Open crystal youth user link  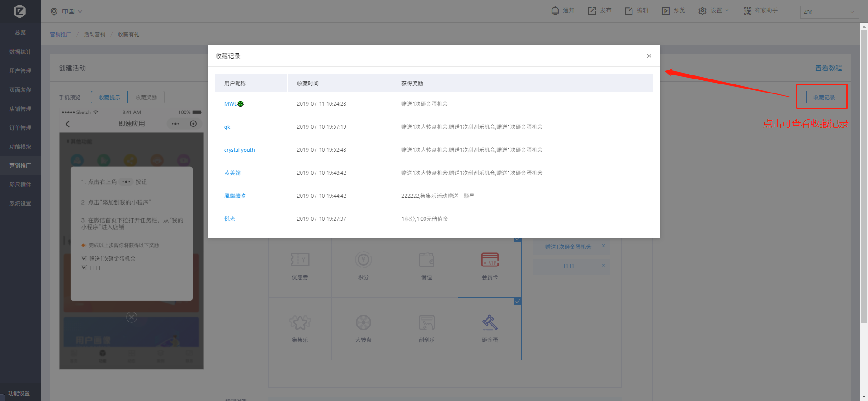[x=239, y=150]
